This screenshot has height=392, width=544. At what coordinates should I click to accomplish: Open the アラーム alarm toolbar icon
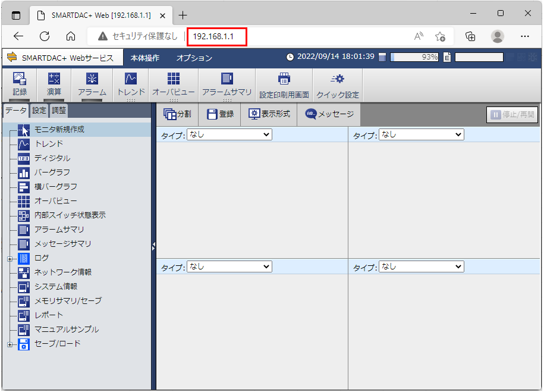tap(92, 84)
